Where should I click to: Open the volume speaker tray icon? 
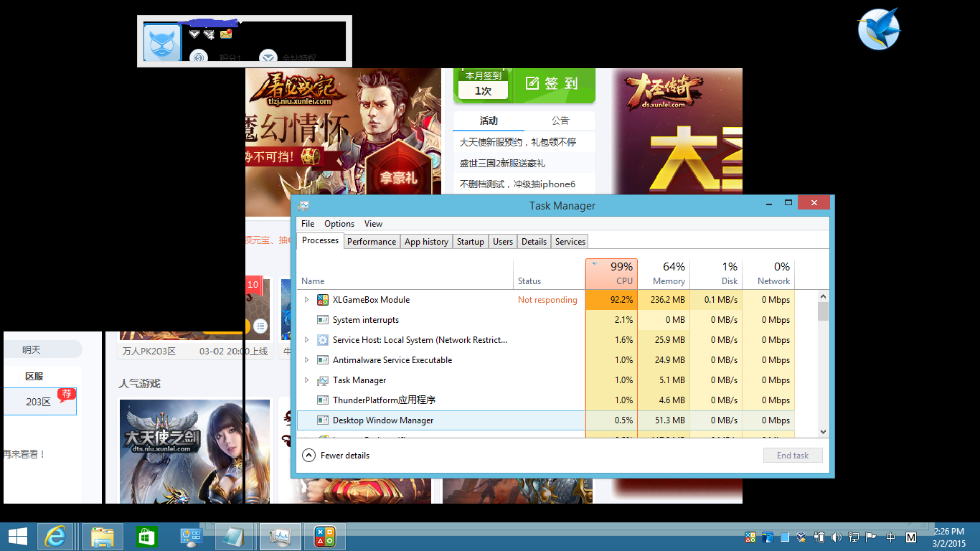click(837, 537)
